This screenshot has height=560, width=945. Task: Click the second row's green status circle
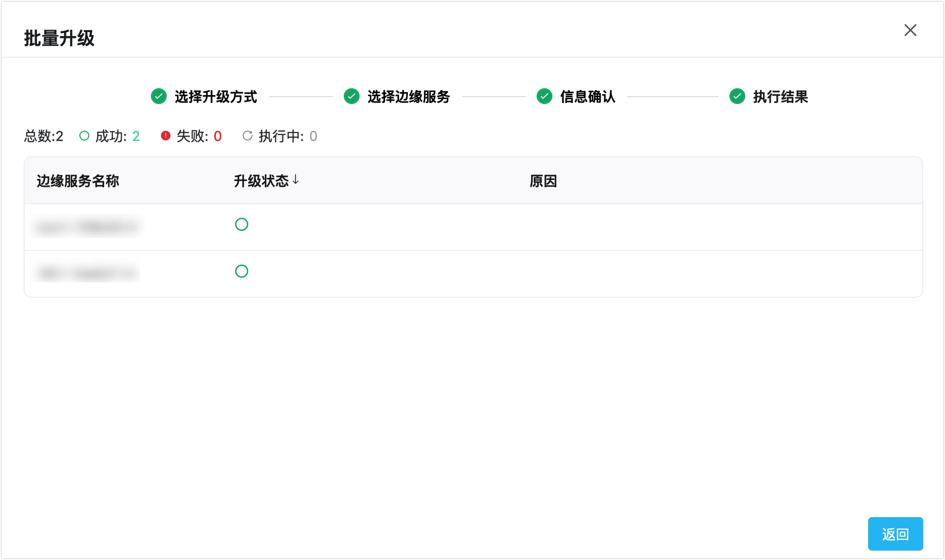coord(242,271)
